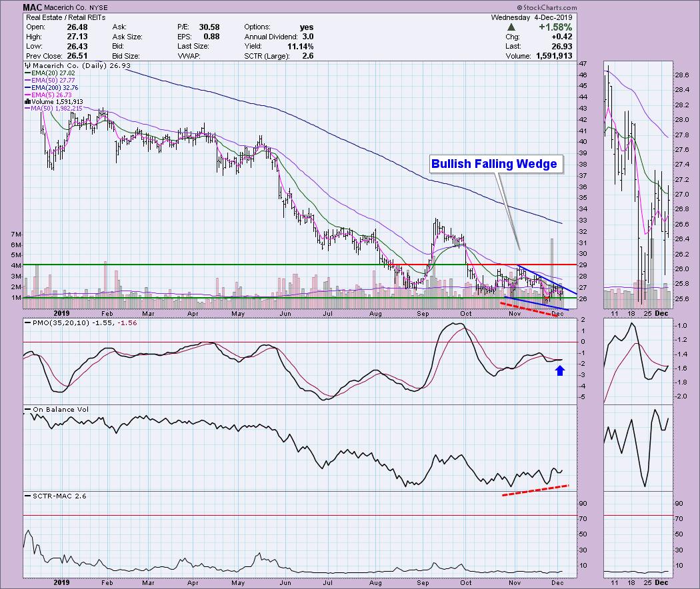The width and height of the screenshot is (700, 589).
Task: Click the NYSE exchange label
Action: click(x=98, y=8)
